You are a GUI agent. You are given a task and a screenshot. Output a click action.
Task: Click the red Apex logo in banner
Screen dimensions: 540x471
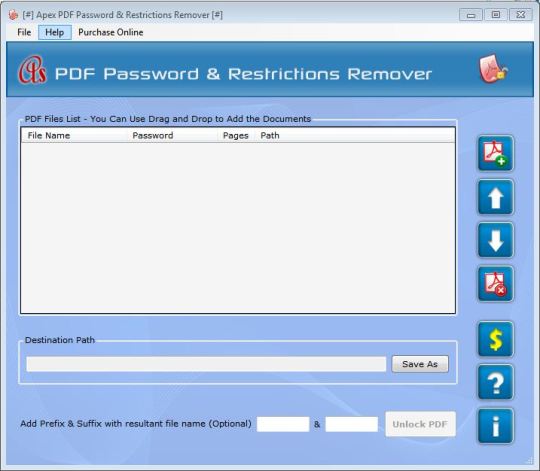coord(32,70)
